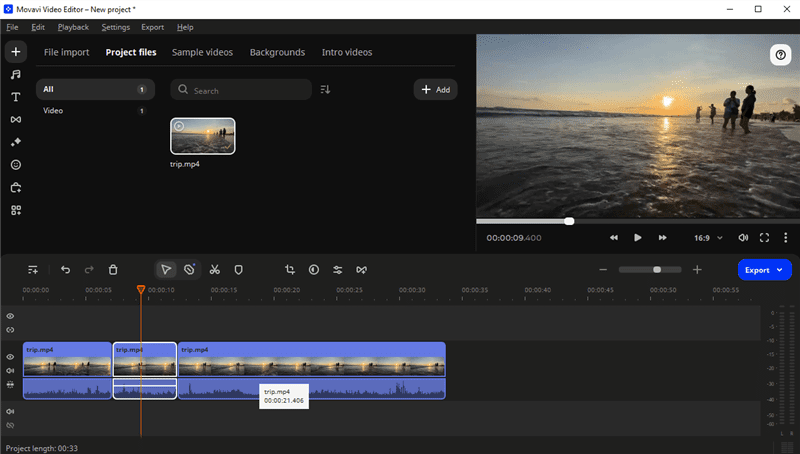The width and height of the screenshot is (800, 454).
Task: Undo the last action
Action: click(x=66, y=269)
